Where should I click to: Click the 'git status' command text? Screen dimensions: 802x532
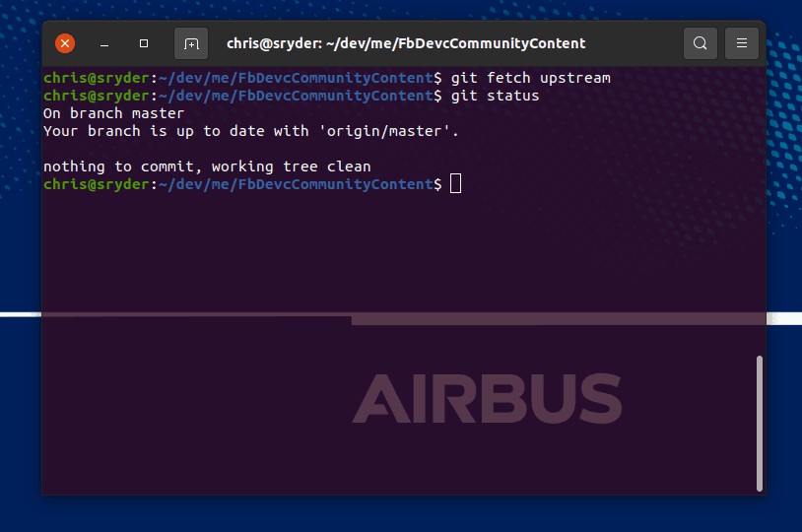tap(495, 96)
